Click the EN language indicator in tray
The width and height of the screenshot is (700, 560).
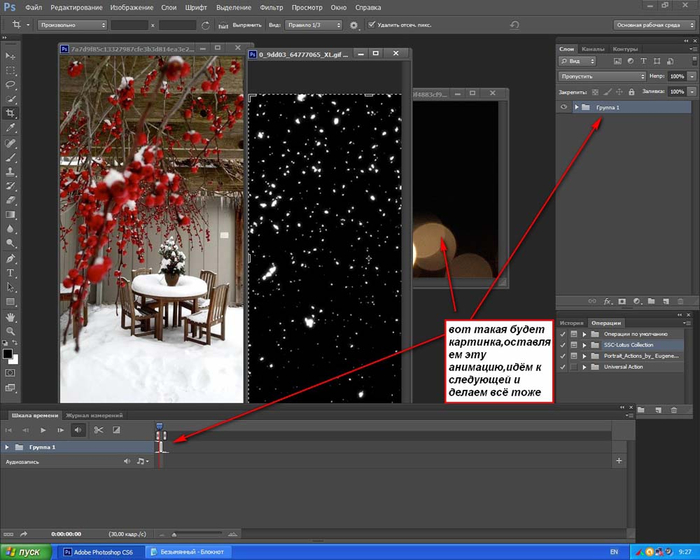(x=614, y=552)
